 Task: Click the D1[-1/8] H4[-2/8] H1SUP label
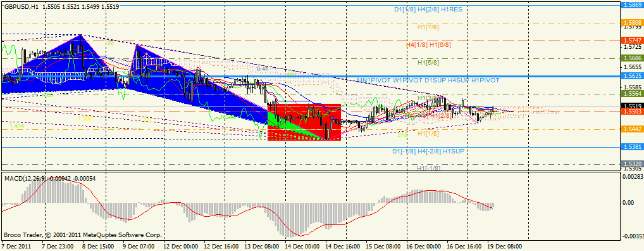428,151
